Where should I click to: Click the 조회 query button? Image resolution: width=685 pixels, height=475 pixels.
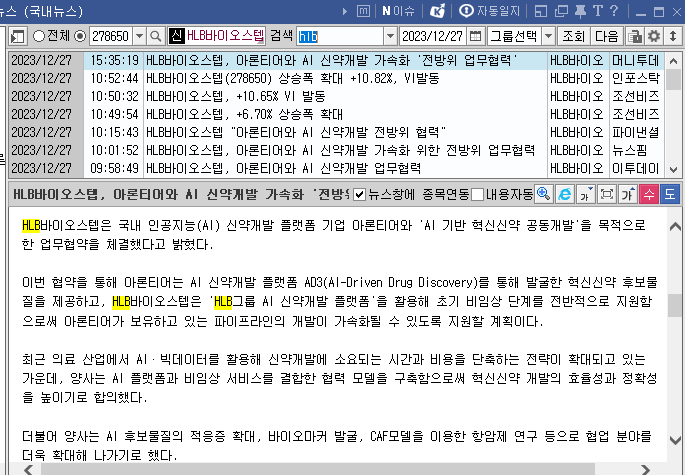(573, 36)
